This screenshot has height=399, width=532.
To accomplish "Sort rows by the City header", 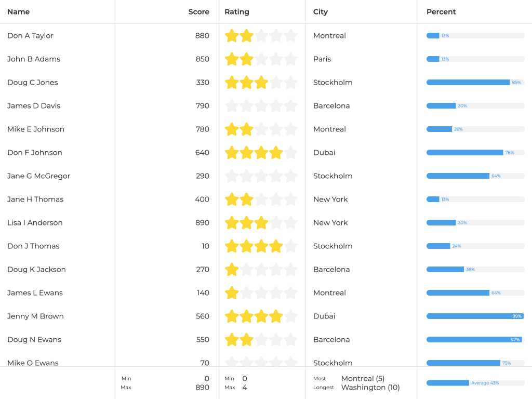I will click(x=321, y=11).
